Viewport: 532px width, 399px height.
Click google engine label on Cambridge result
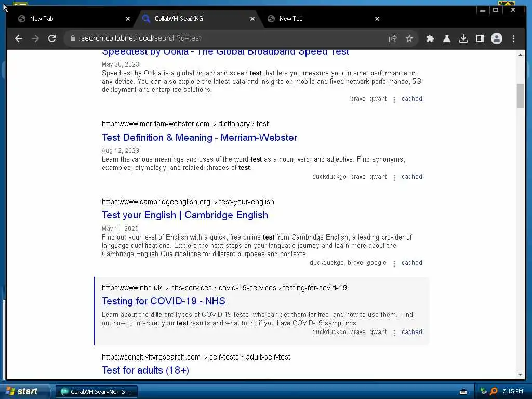click(377, 263)
